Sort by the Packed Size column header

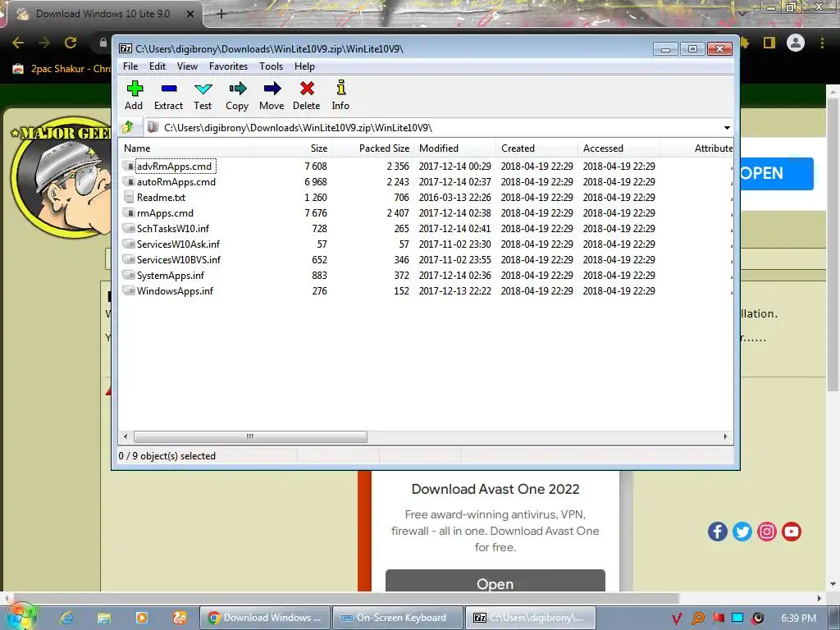[x=372, y=148]
